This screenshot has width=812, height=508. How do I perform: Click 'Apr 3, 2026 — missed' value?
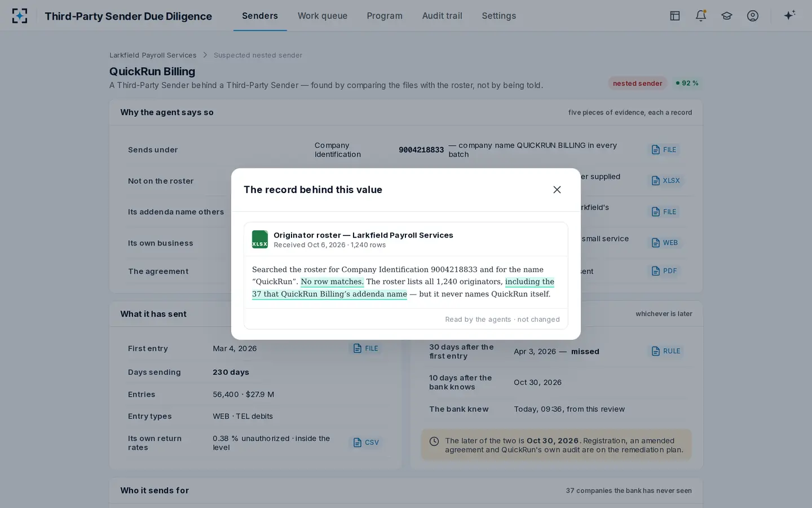(557, 351)
